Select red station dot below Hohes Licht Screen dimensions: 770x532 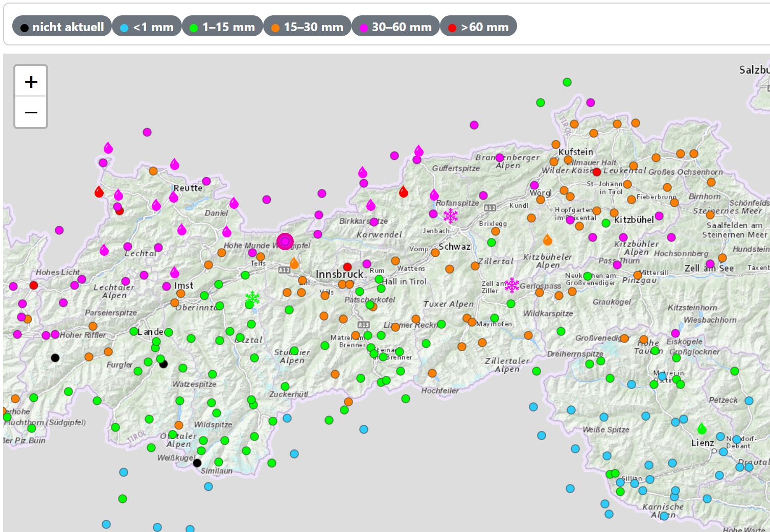[x=34, y=285]
